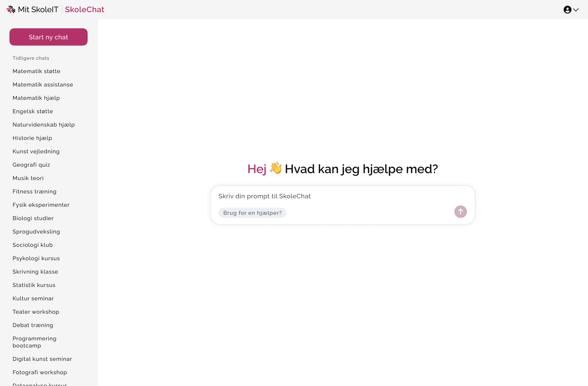Open Fysik eksperimenter chat
Screen dimensions: 588x386
pyautogui.click(x=41, y=205)
